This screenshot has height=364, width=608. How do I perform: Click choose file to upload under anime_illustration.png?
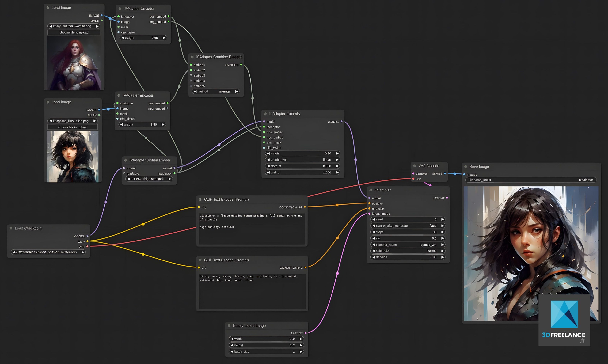(x=73, y=127)
